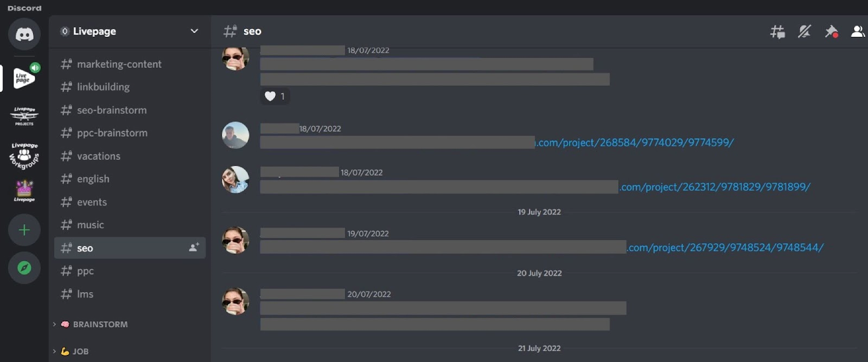Toggle the heart reaction with count 1
Viewport: 868px width, 362px height.
click(275, 96)
